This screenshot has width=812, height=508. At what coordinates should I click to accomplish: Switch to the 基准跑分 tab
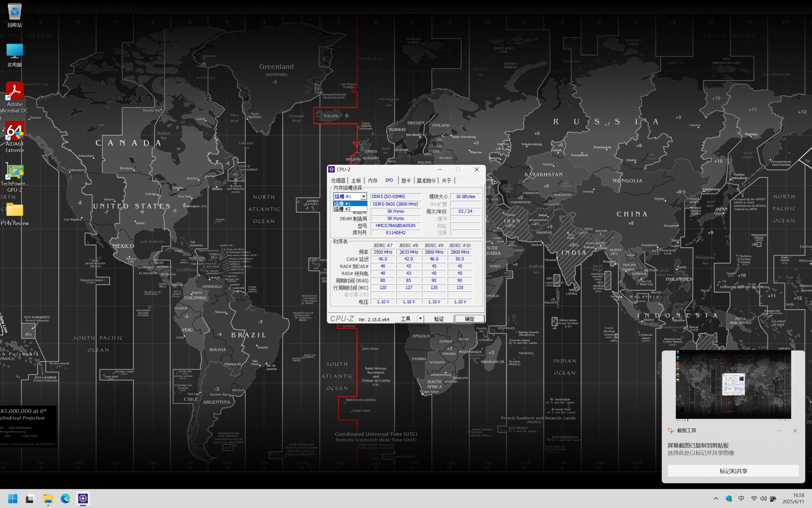(x=426, y=181)
